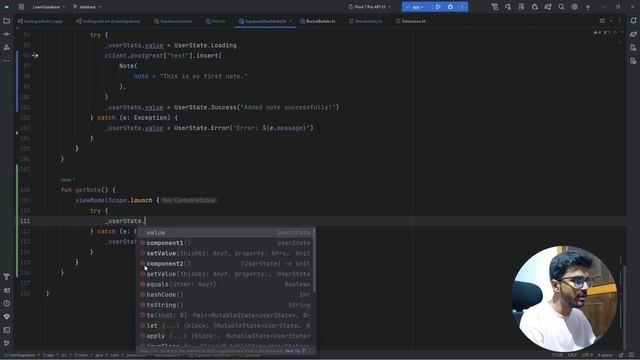Start debugging with the bug icon

click(450, 7)
